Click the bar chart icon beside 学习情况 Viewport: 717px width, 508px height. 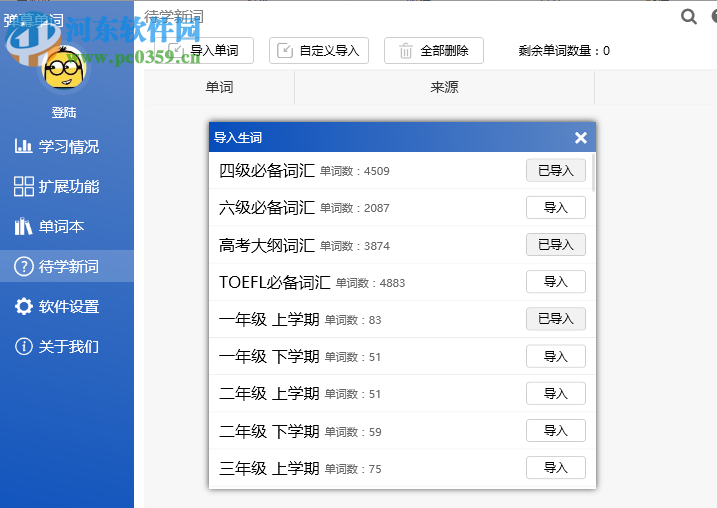23,146
